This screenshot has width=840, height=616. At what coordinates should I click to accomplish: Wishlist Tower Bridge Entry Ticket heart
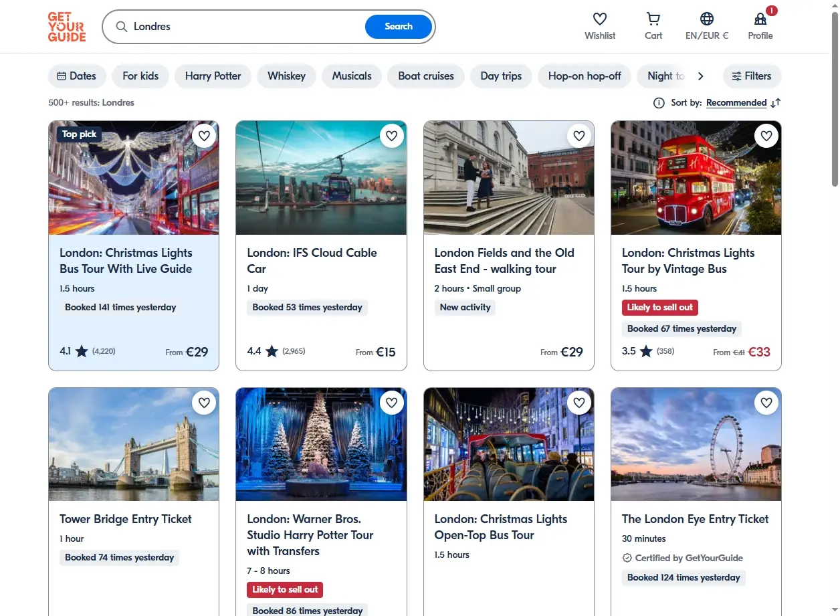(x=204, y=403)
